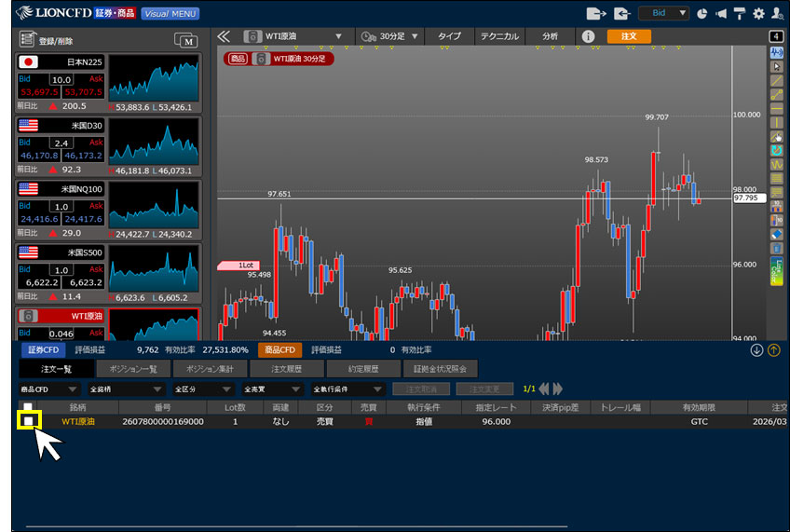The height and width of the screenshot is (532, 790).
Task: Open the 全売買 filter dropdown
Action: click(x=271, y=389)
